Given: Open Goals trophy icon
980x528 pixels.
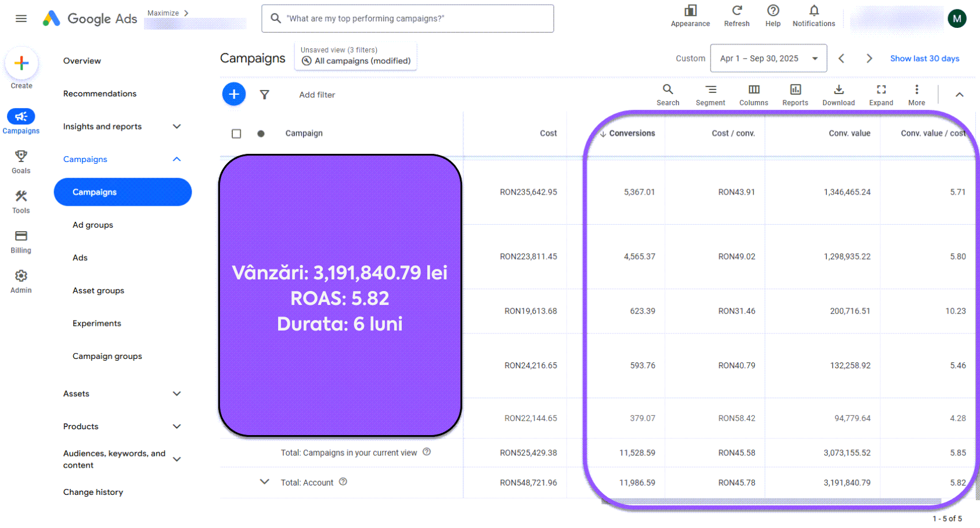Looking at the screenshot, I should tap(21, 156).
